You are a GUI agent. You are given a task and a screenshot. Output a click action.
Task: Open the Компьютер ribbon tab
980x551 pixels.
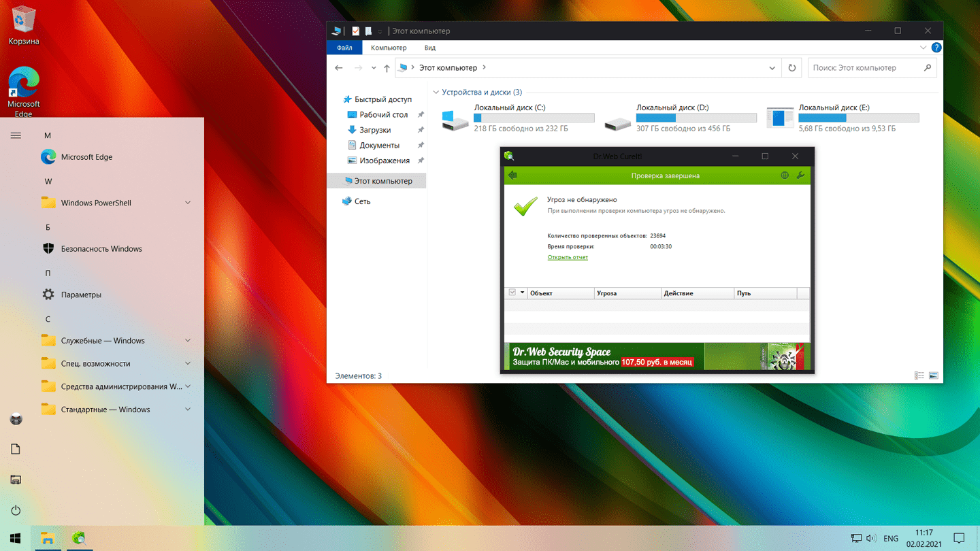[x=389, y=48]
